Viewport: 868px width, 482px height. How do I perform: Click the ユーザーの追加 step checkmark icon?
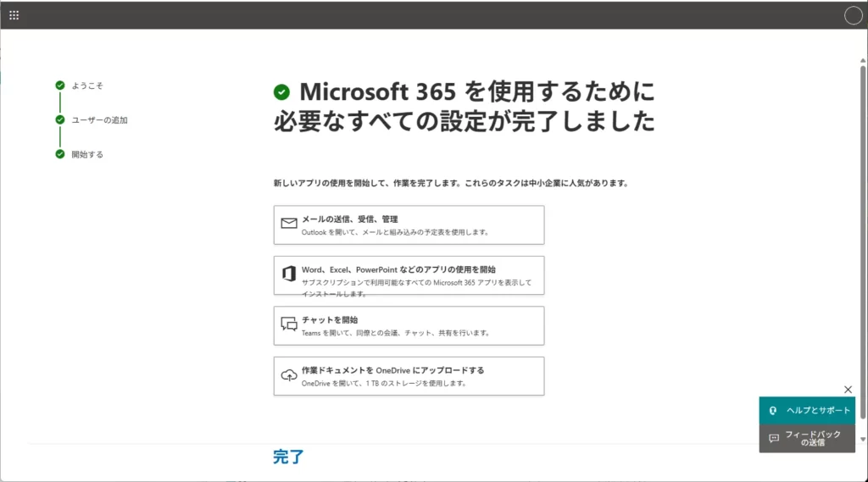point(60,119)
